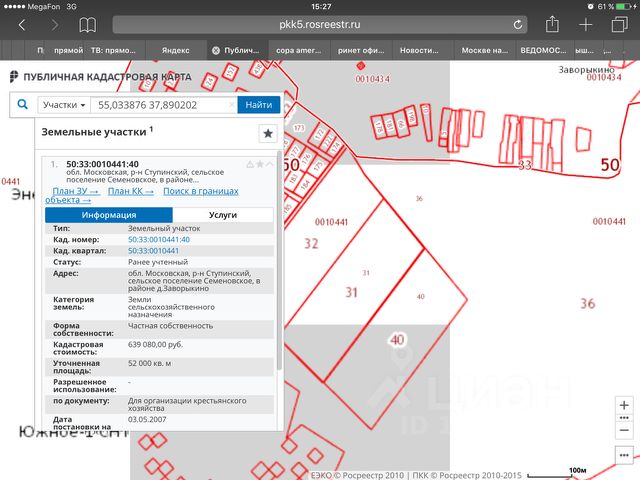Reload the page with refresh icon
Viewport: 640px width, 480px height.
(518, 25)
